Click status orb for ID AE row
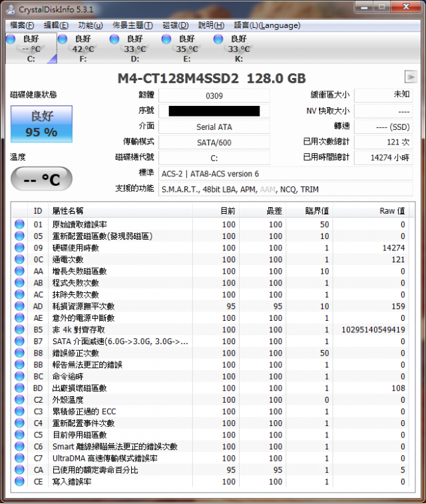 [x=19, y=318]
